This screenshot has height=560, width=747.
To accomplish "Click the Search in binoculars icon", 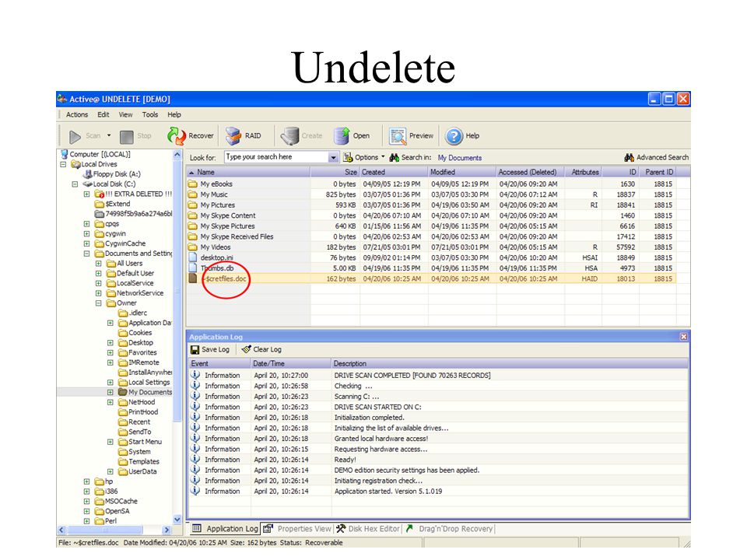I will tap(394, 157).
